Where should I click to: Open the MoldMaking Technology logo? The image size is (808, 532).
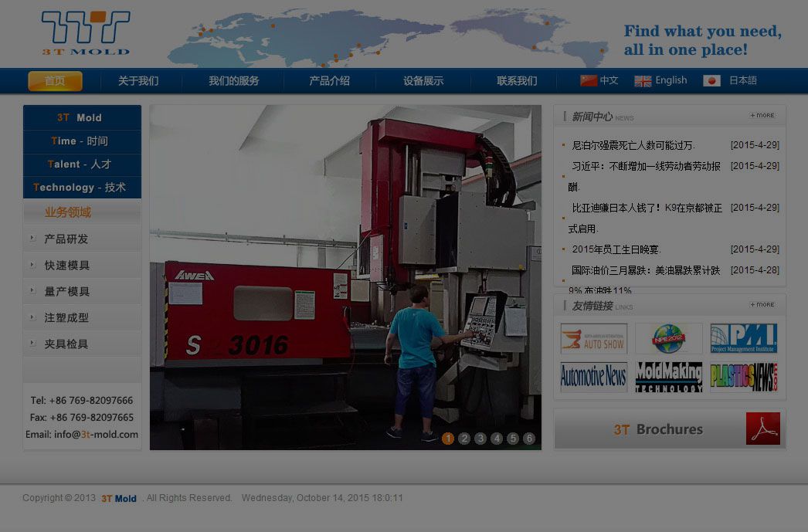pyautogui.click(x=668, y=377)
